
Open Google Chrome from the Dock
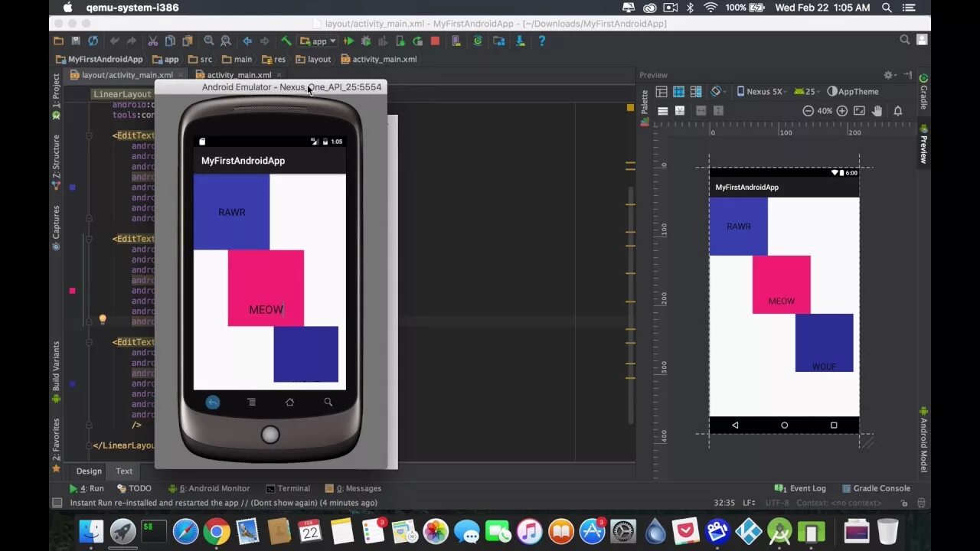pos(217,531)
